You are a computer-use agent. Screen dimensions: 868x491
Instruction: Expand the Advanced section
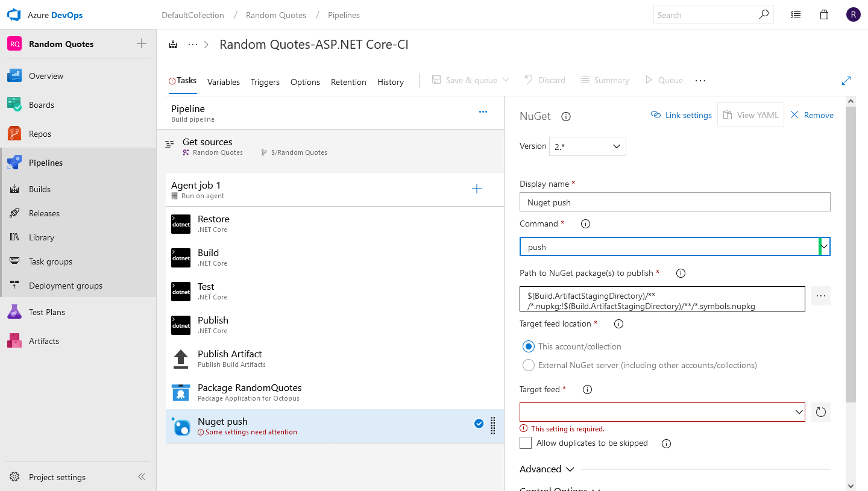(x=547, y=469)
